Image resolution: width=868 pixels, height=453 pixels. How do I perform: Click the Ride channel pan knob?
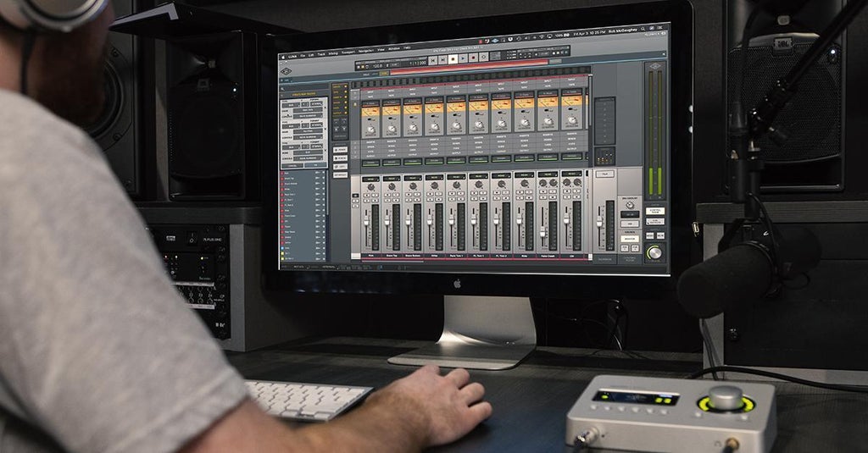coord(524,183)
